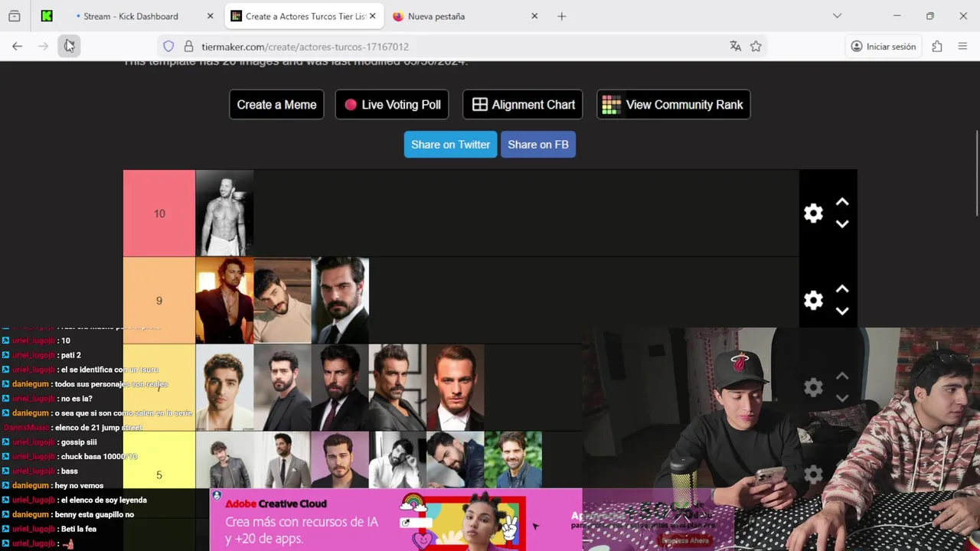Select third actor image in tier 7 row
This screenshot has height=551, width=980.
pyautogui.click(x=340, y=388)
